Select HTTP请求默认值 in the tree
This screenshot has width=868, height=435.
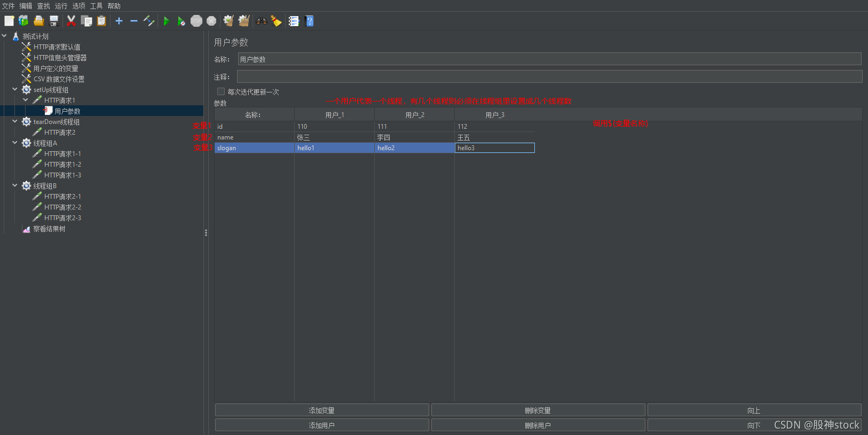(57, 47)
